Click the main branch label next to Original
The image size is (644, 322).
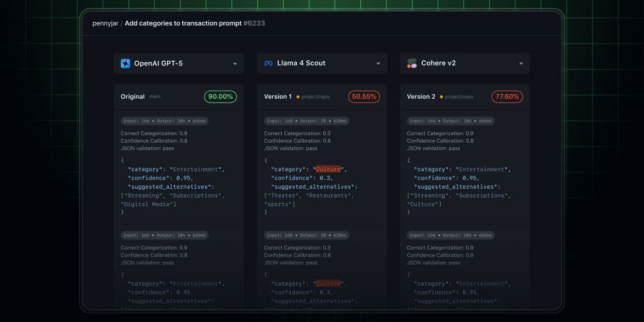pyautogui.click(x=155, y=97)
